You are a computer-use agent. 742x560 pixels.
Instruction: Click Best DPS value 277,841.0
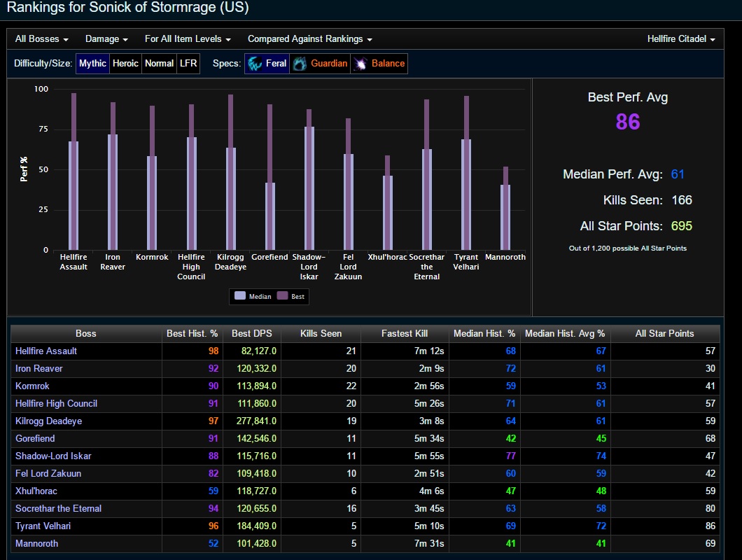(256, 421)
